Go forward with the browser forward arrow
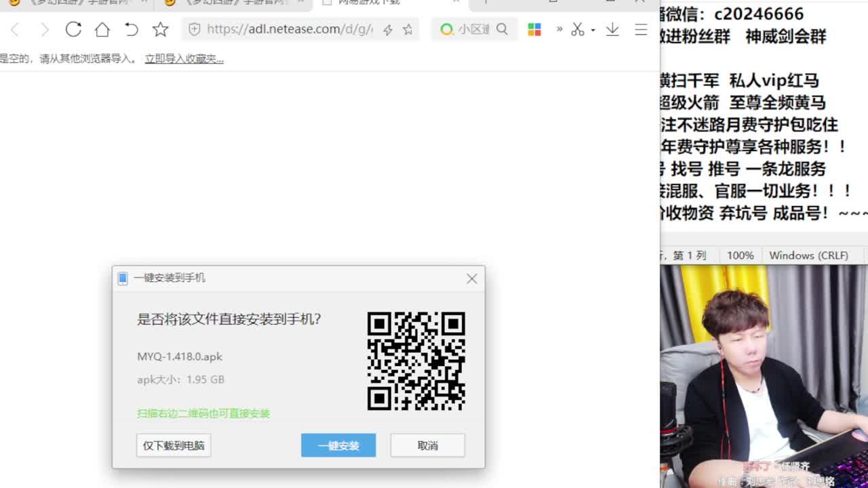This screenshot has height=488, width=868. point(44,29)
